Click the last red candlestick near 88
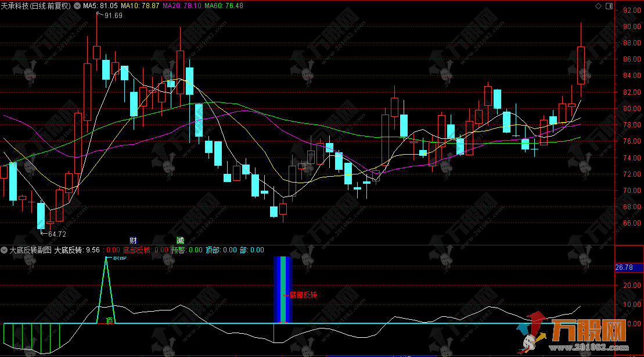The height and width of the screenshot is (357, 644). pos(581,65)
